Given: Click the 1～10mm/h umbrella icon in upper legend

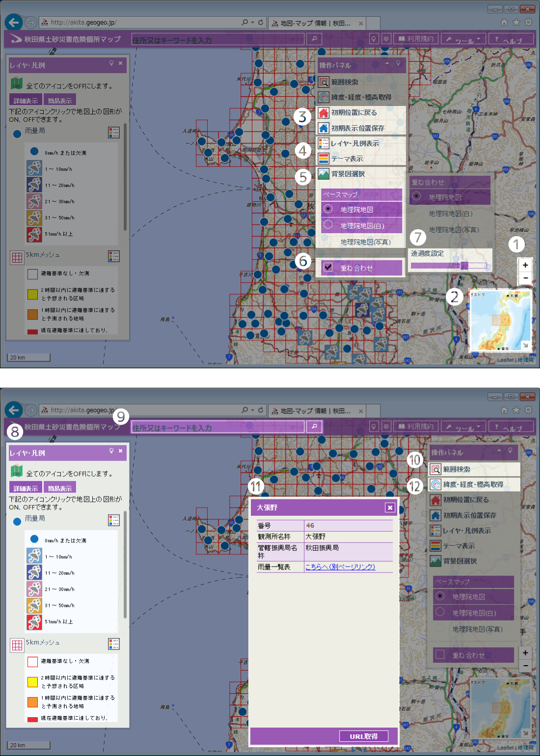Looking at the screenshot, I should tap(34, 168).
